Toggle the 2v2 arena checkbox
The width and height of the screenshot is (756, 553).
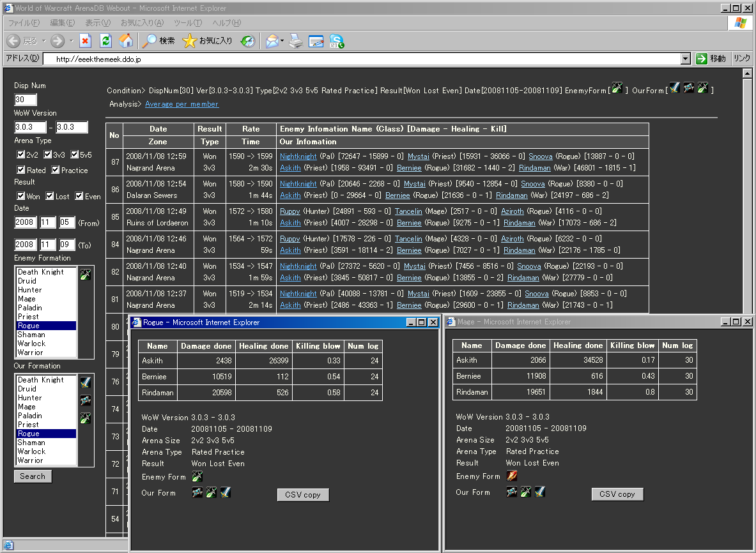tap(20, 155)
